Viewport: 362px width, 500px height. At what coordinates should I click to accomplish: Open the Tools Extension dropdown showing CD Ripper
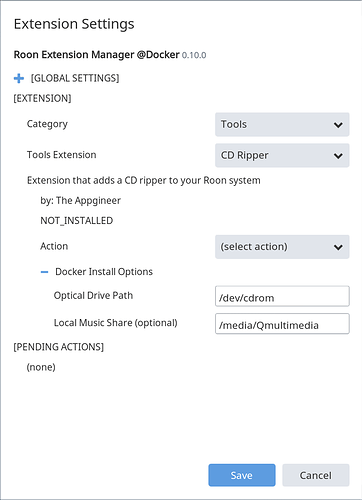282,155
